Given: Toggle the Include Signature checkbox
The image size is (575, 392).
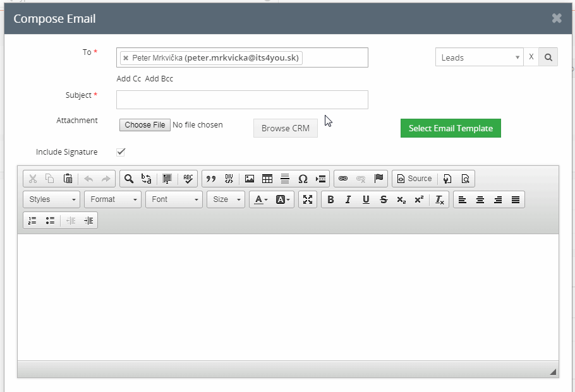Looking at the screenshot, I should pos(121,152).
